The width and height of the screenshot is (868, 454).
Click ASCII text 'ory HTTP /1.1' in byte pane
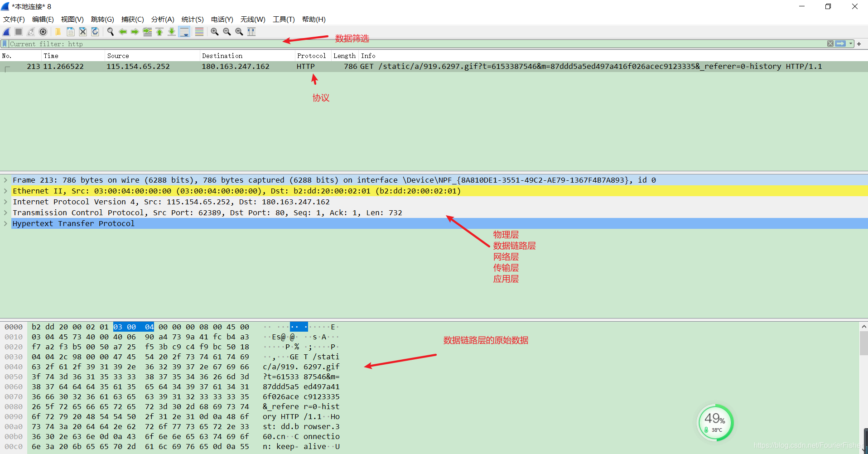(292, 416)
